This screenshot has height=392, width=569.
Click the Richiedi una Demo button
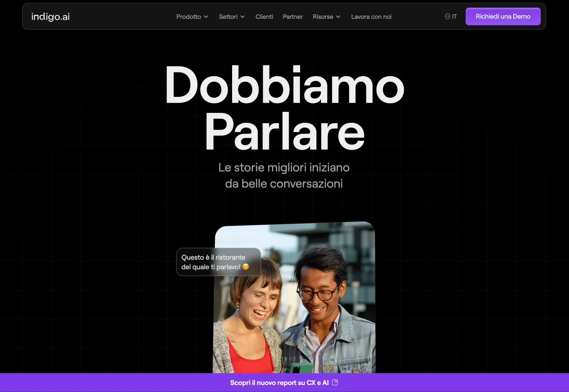503,16
